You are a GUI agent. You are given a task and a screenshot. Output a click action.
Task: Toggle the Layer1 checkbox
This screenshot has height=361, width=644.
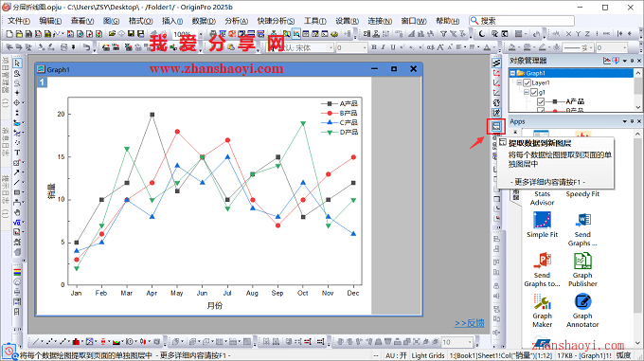point(527,83)
